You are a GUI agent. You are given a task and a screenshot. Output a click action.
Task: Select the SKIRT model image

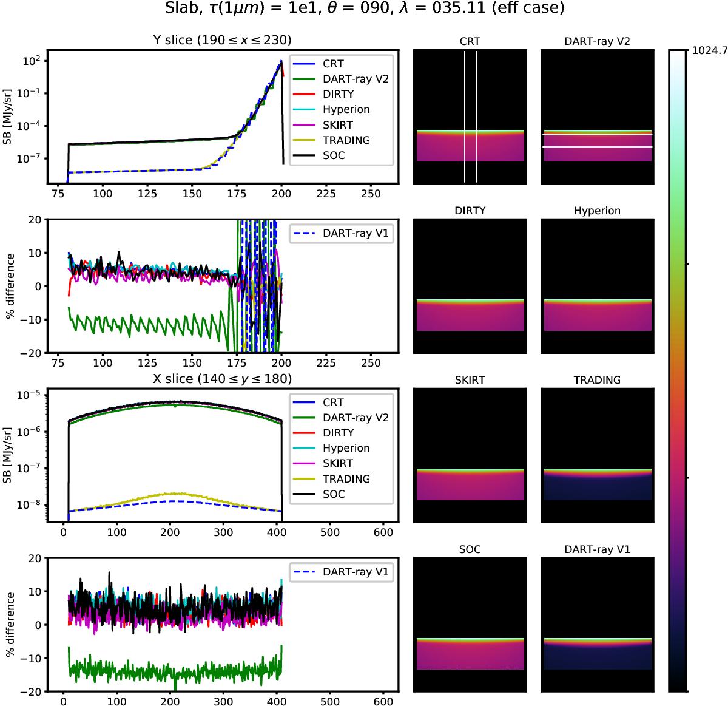[470, 455]
